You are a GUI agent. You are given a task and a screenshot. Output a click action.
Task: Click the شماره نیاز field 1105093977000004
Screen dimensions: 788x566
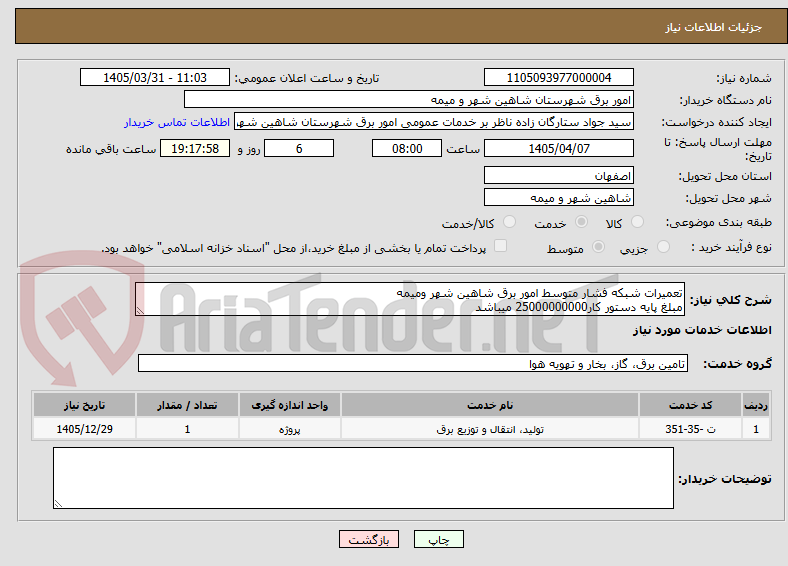tap(558, 77)
